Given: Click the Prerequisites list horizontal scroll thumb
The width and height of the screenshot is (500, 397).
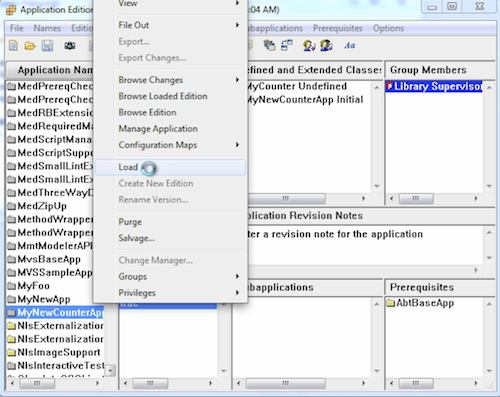Looking at the screenshot, I should [416, 383].
